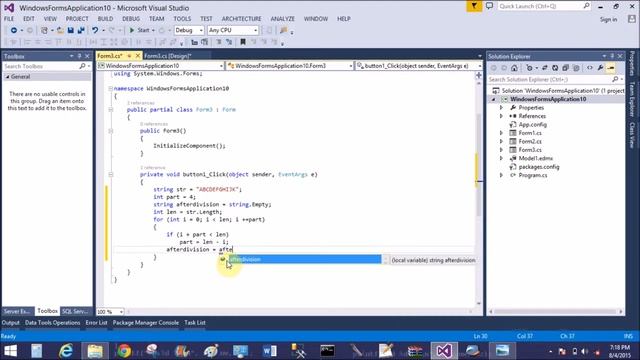
Task: Open the Output tab at bottom
Action: (x=11, y=323)
